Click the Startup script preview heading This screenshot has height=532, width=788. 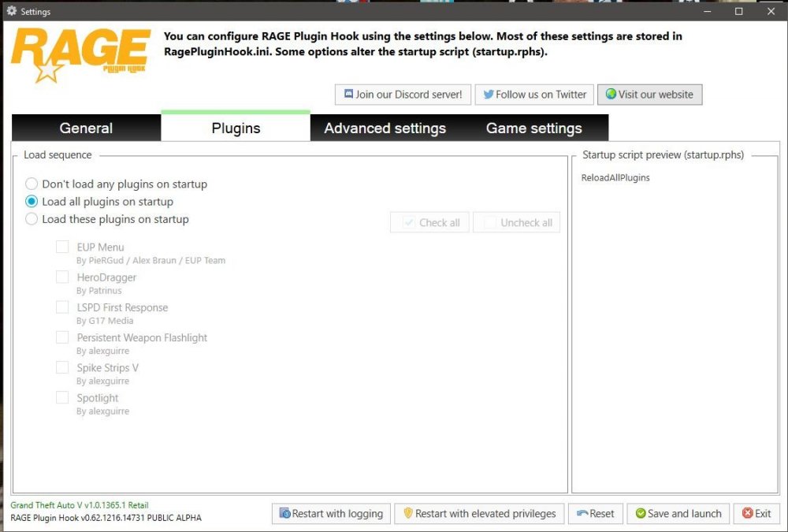point(663,155)
